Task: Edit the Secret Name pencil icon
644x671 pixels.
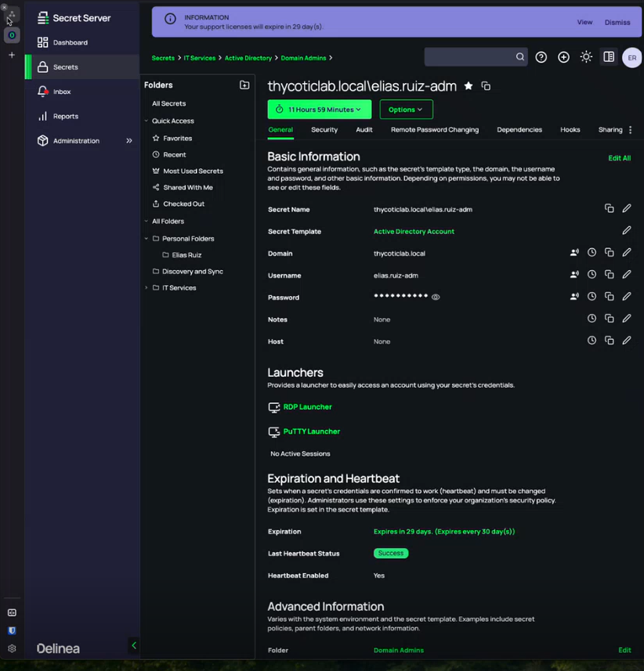Action: click(x=627, y=209)
